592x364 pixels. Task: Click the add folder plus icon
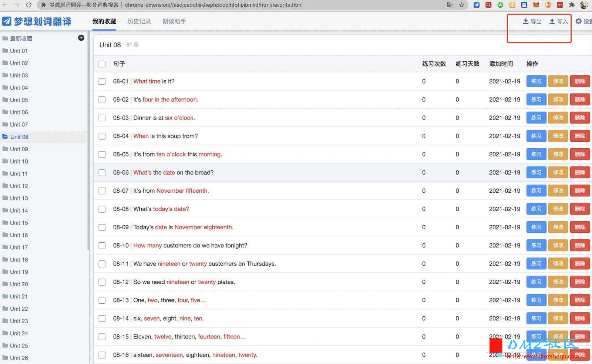point(81,38)
